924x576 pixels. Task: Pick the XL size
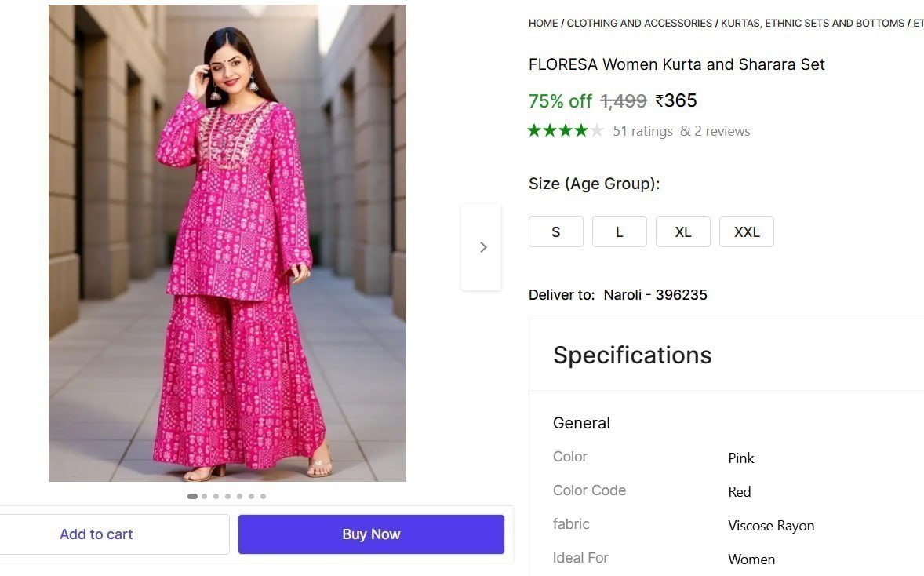pos(683,232)
